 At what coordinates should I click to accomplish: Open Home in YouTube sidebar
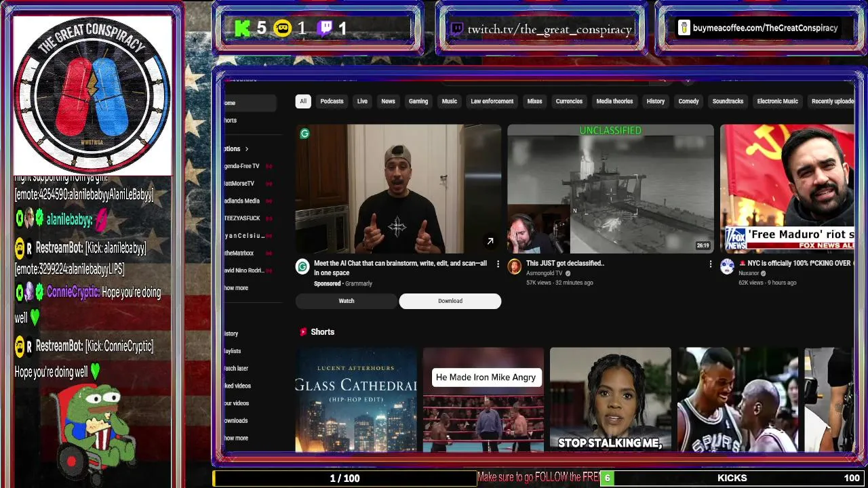tap(250, 103)
